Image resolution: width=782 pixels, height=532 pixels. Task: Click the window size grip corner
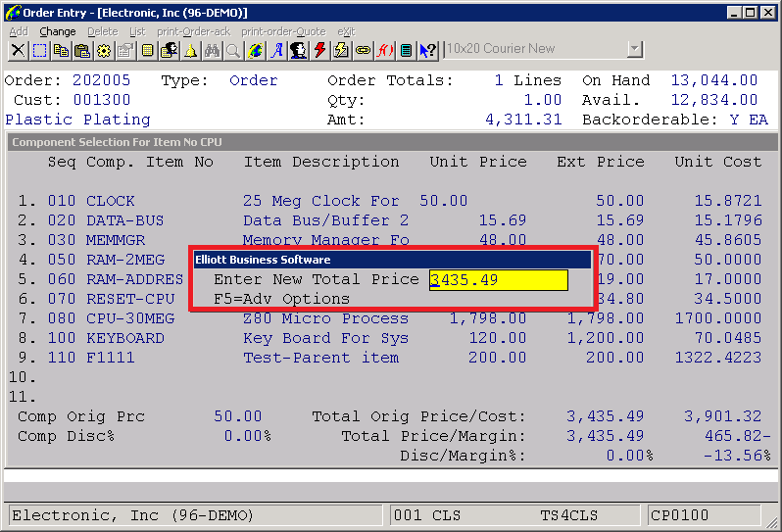tap(772, 522)
